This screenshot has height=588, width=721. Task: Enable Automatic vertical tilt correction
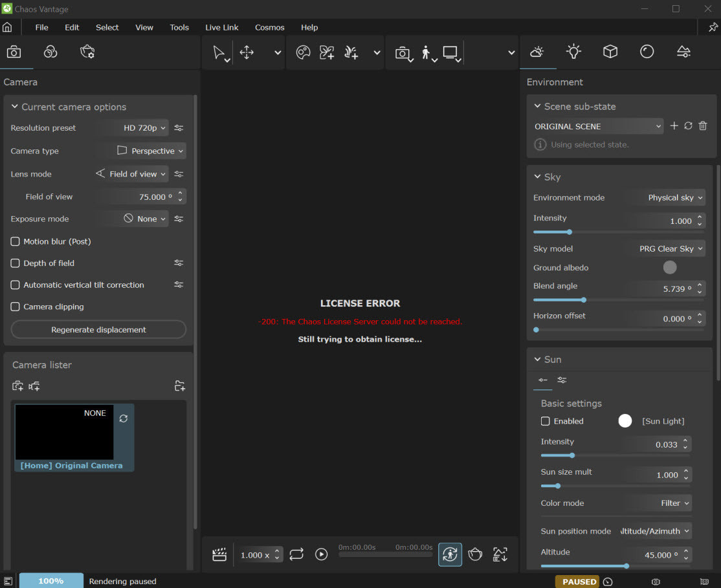(15, 285)
